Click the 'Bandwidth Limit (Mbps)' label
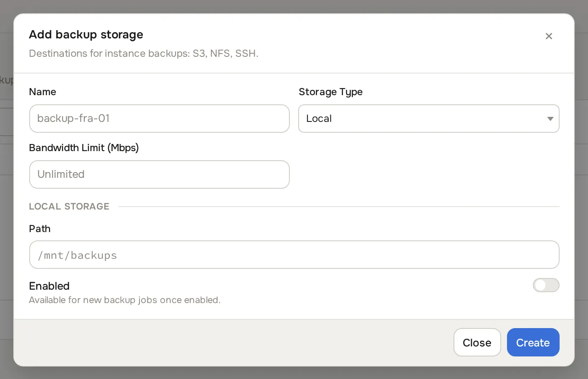This screenshot has width=588, height=379. [x=84, y=148]
